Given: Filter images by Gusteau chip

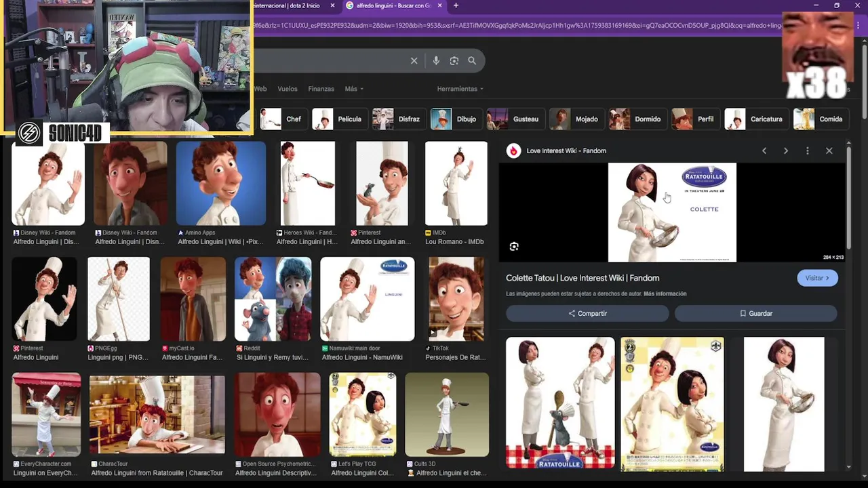Looking at the screenshot, I should pos(516,119).
